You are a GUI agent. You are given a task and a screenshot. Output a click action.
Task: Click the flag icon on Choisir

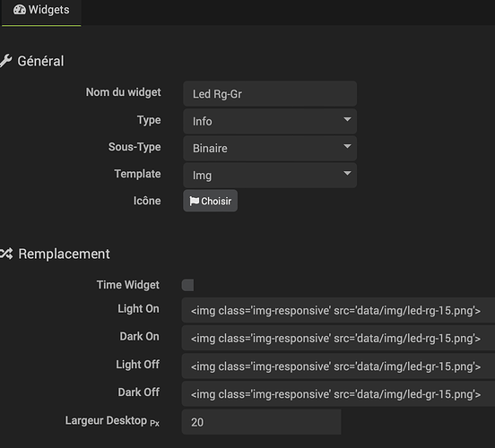click(195, 201)
